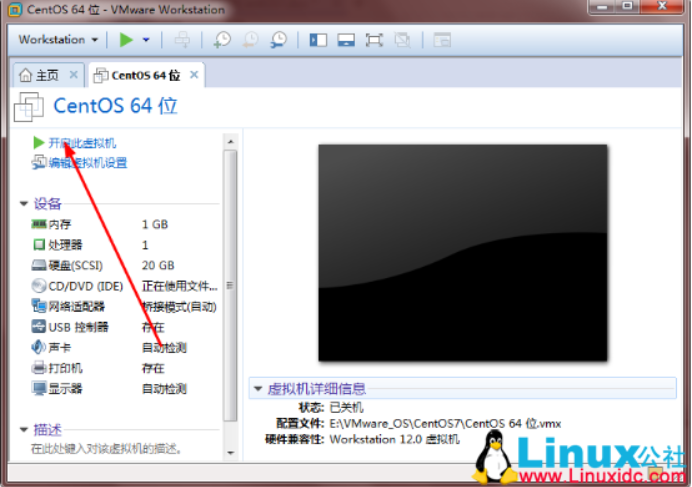This screenshot has width=692, height=487.
Task: Click the USB controller icon
Action: [x=39, y=327]
